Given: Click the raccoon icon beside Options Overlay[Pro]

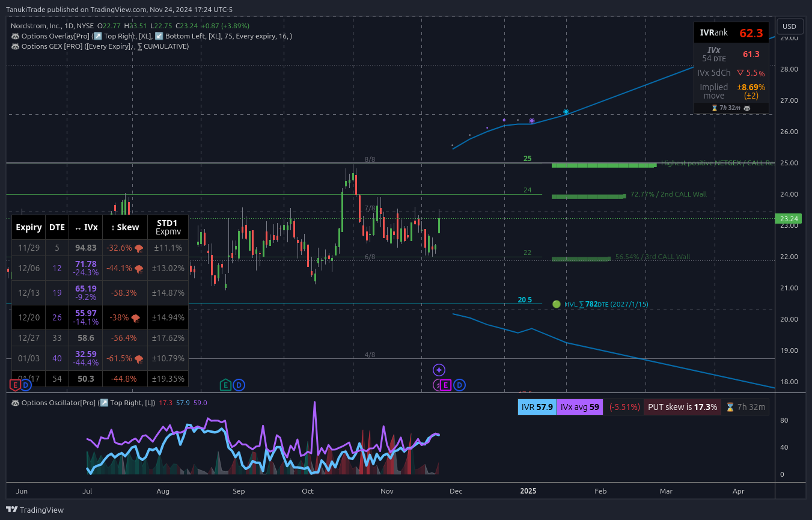Looking at the screenshot, I should click(x=15, y=36).
